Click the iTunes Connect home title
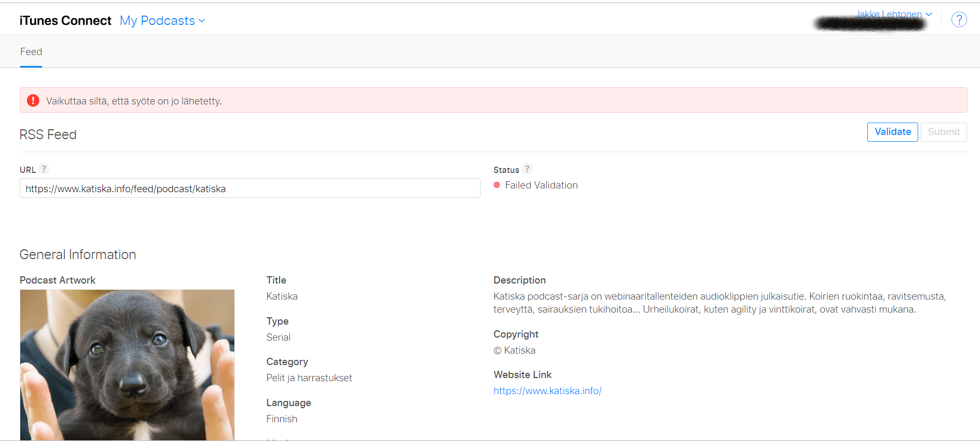The width and height of the screenshot is (980, 444). click(65, 21)
